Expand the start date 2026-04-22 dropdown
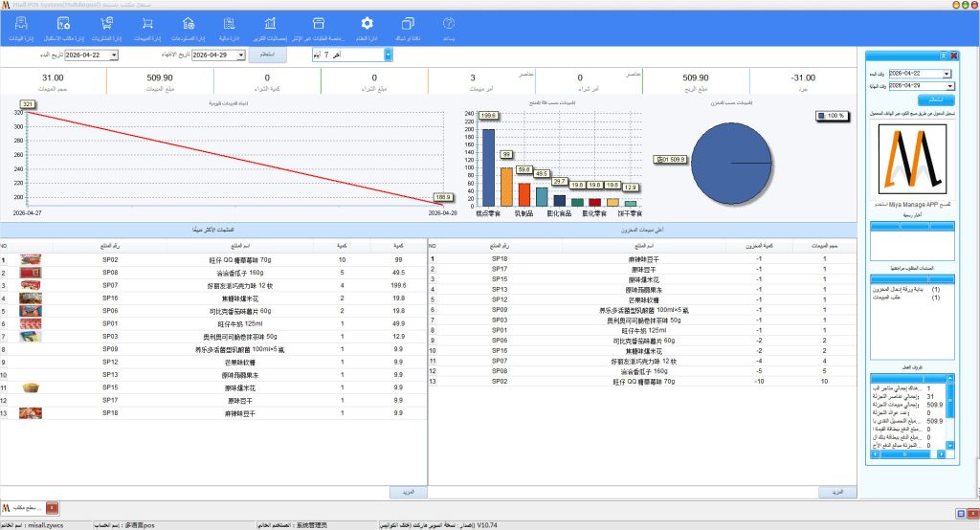Viewport: 980px width, 530px height. pos(114,55)
